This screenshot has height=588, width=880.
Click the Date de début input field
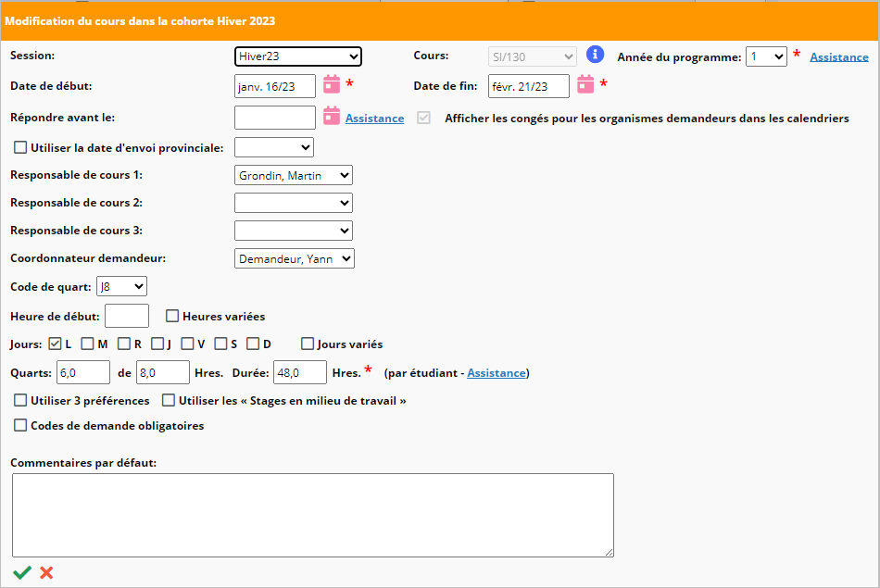click(x=275, y=86)
